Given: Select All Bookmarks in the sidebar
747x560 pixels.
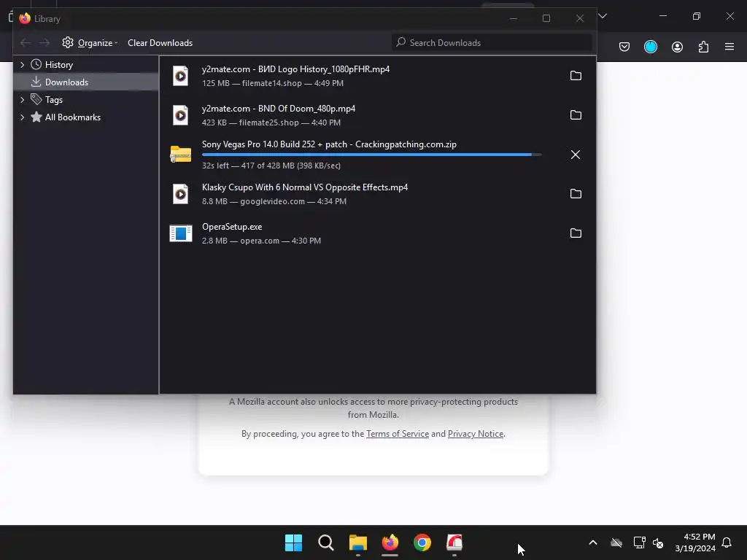Looking at the screenshot, I should click(73, 117).
